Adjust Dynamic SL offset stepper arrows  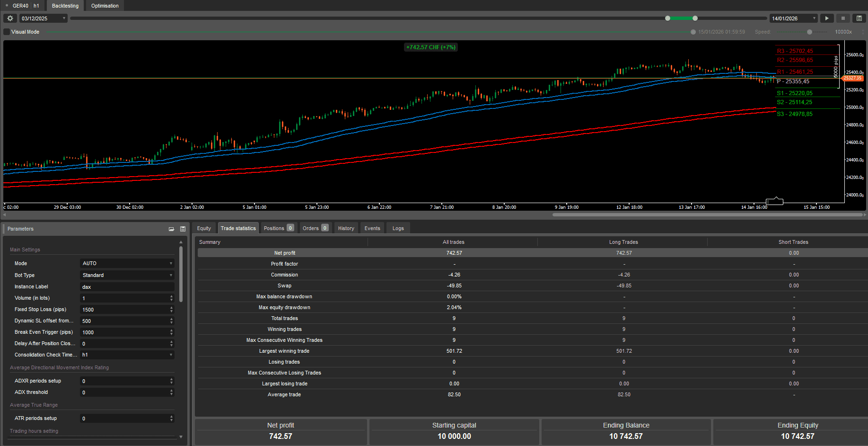point(171,321)
